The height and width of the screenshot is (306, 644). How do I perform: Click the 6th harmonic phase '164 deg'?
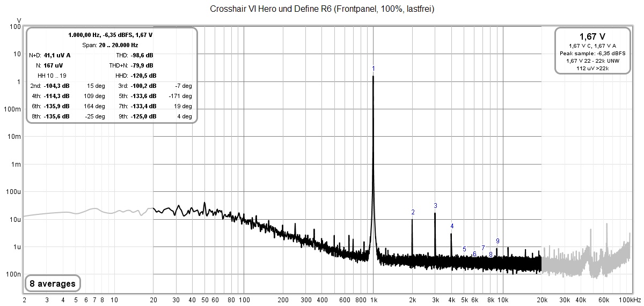[x=96, y=106]
